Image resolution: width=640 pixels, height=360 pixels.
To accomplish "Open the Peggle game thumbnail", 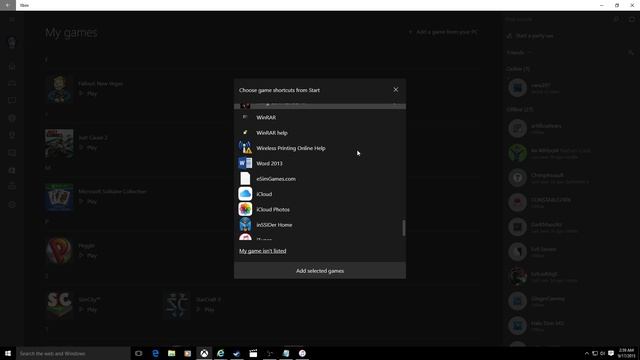I will click(x=59, y=251).
